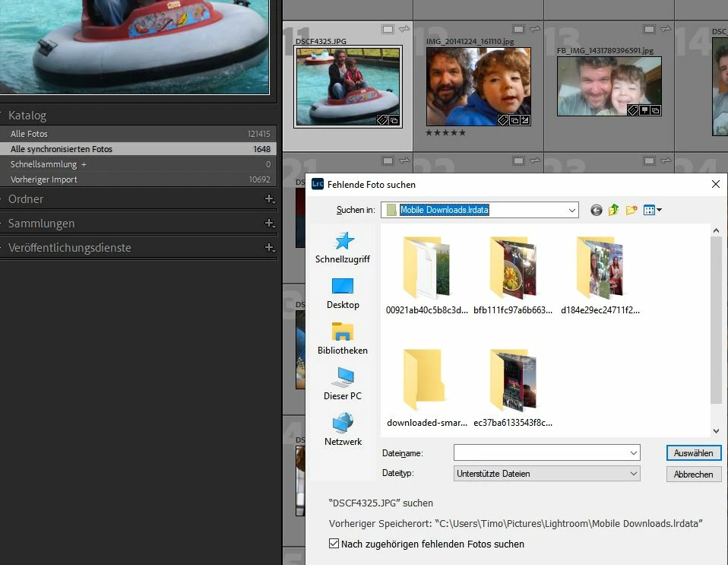Select 'Alle synchronisierten Fotos' in Katalog
The height and width of the screenshot is (565, 728).
click(138, 149)
